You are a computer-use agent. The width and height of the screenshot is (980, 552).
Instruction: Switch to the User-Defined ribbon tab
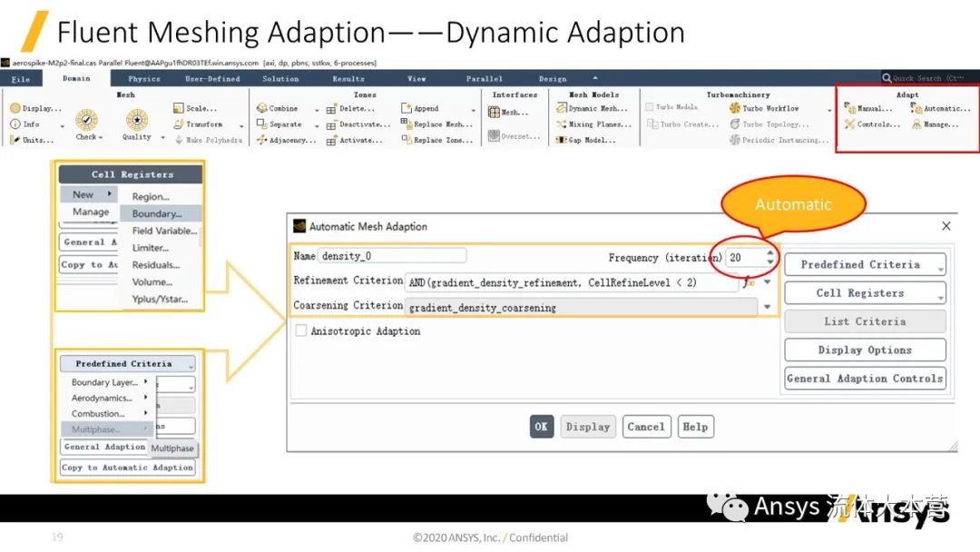click(x=212, y=79)
